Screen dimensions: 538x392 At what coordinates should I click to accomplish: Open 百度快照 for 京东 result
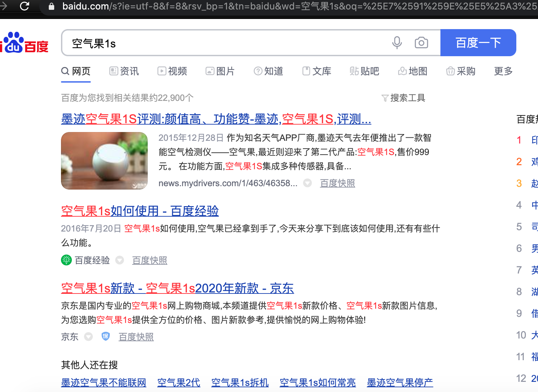coord(136,337)
